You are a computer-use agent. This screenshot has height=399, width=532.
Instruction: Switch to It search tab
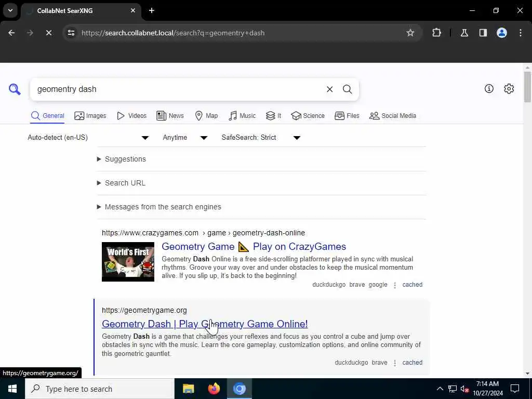pos(273,116)
